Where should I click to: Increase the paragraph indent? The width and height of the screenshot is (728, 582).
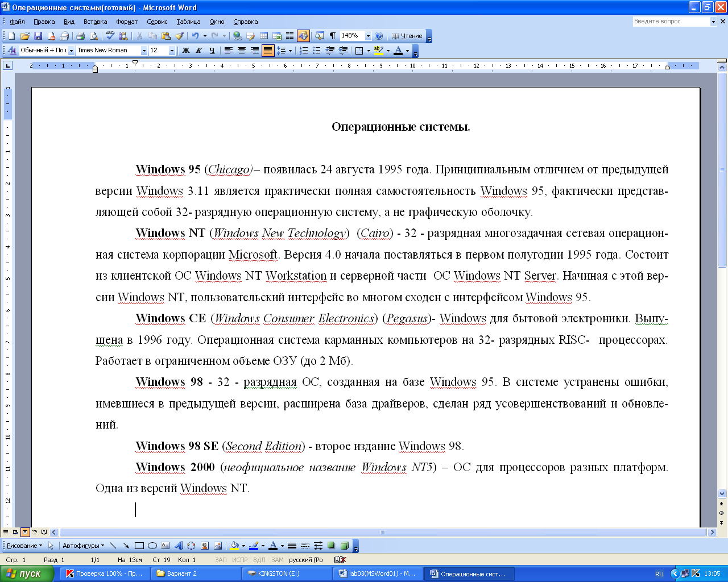tap(343, 51)
